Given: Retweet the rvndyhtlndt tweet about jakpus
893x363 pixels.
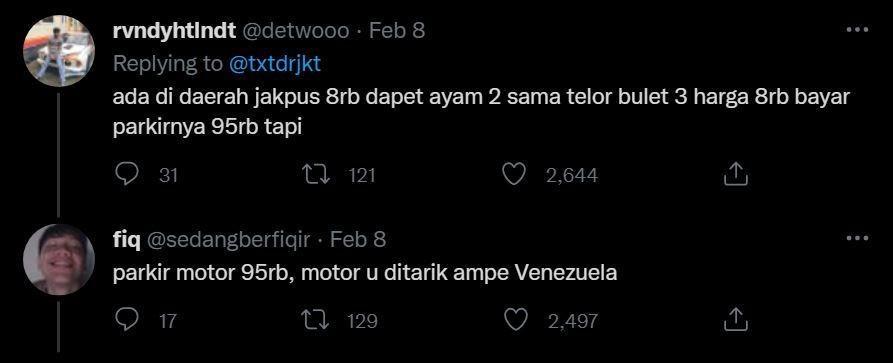Looking at the screenshot, I should click(317, 174).
